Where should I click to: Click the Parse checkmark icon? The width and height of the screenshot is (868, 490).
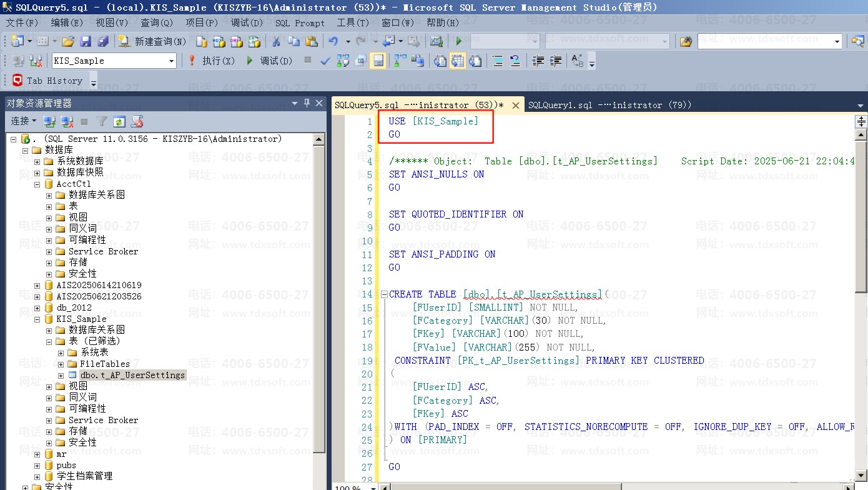(325, 61)
